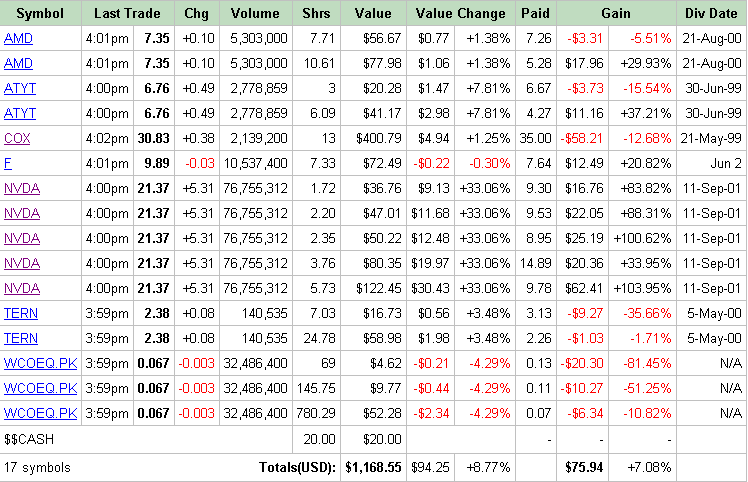Select WCOEQ.PK value $52.28
The width and height of the screenshot is (748, 482).
point(382,413)
